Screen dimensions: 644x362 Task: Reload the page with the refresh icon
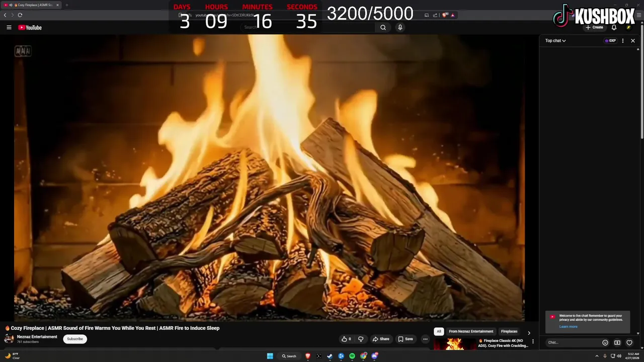pyautogui.click(x=20, y=15)
